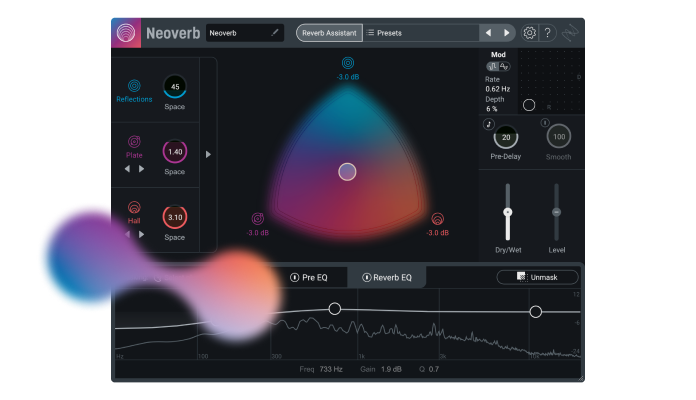Click Hall icon at blend pad corner
This screenshot has width=696, height=400.
tap(438, 218)
